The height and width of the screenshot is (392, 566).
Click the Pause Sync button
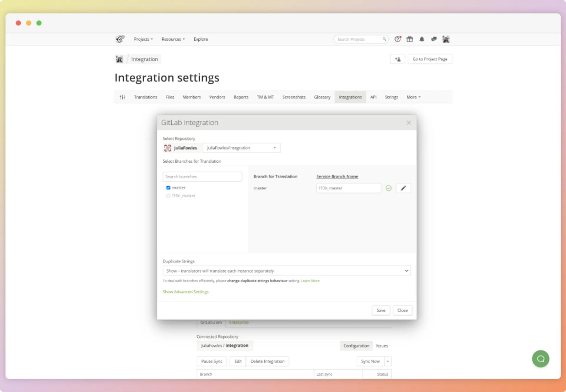click(212, 361)
